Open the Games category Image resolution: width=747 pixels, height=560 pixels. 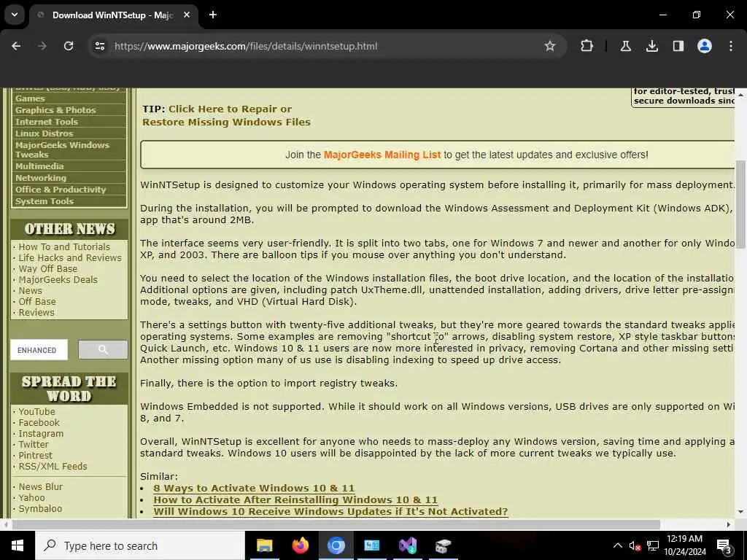tap(30, 98)
